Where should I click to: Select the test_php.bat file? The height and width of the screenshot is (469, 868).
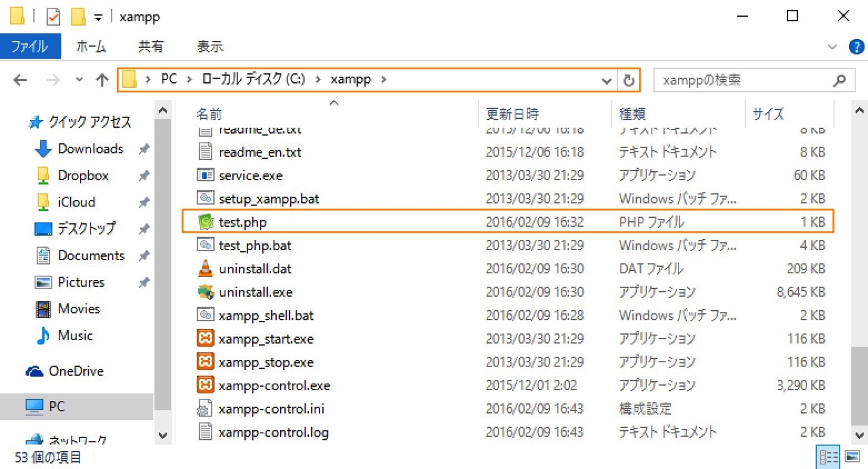[x=255, y=245]
